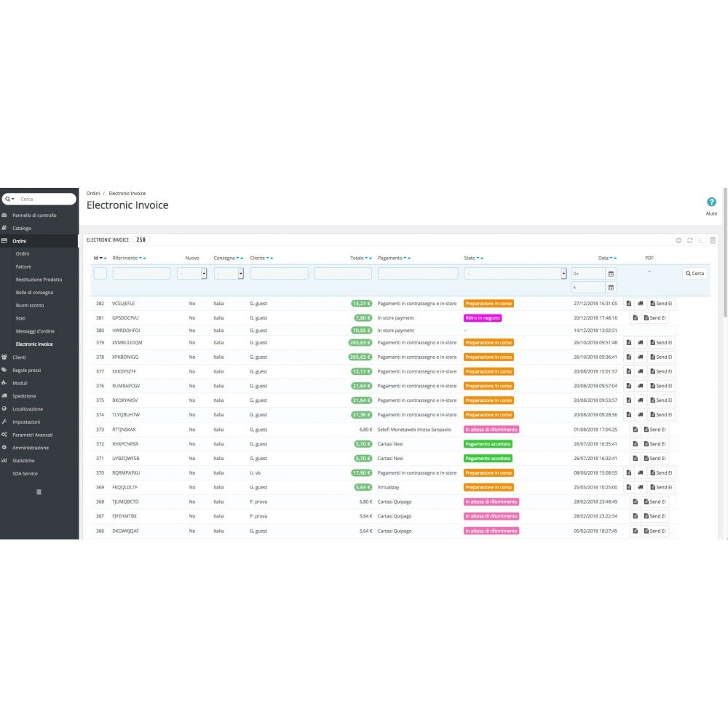
Task: Open the Aiuto help icon
Action: 711,202
